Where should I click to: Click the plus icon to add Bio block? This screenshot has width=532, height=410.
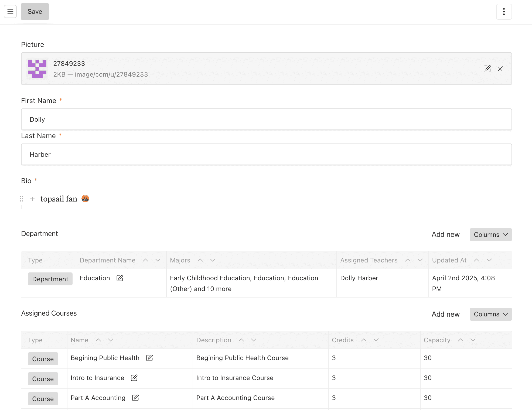point(32,199)
